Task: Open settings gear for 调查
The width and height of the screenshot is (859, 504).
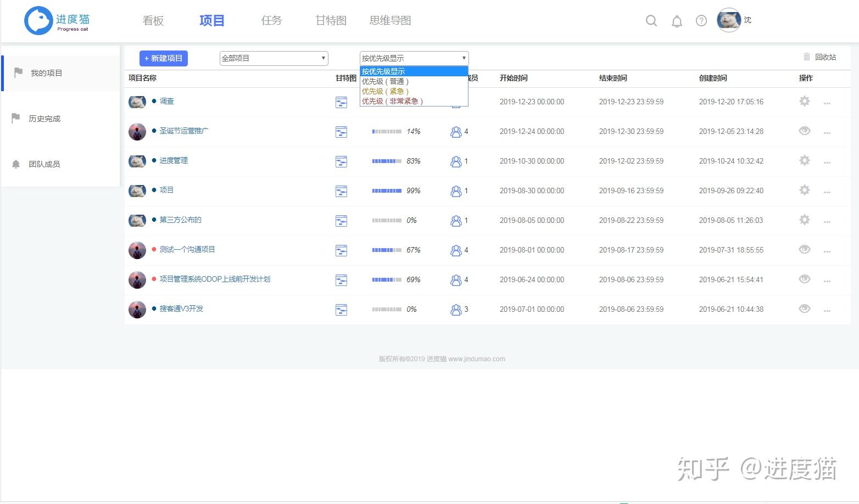Action: (805, 101)
